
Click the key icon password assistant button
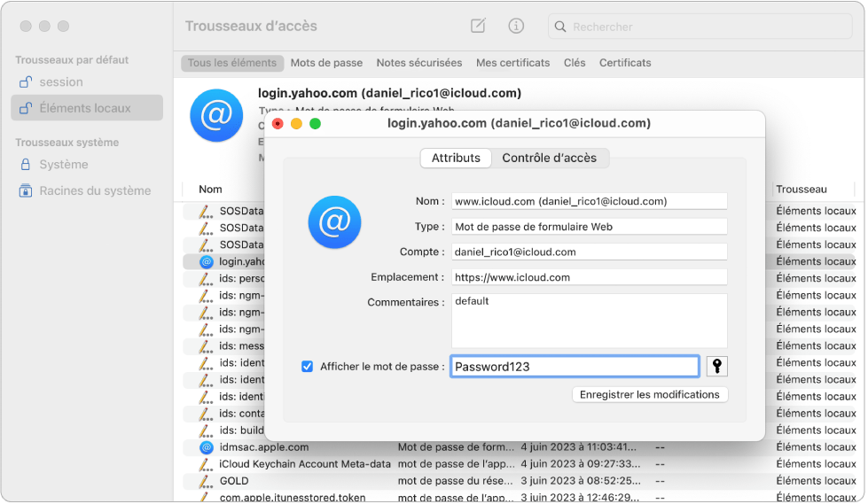point(716,367)
